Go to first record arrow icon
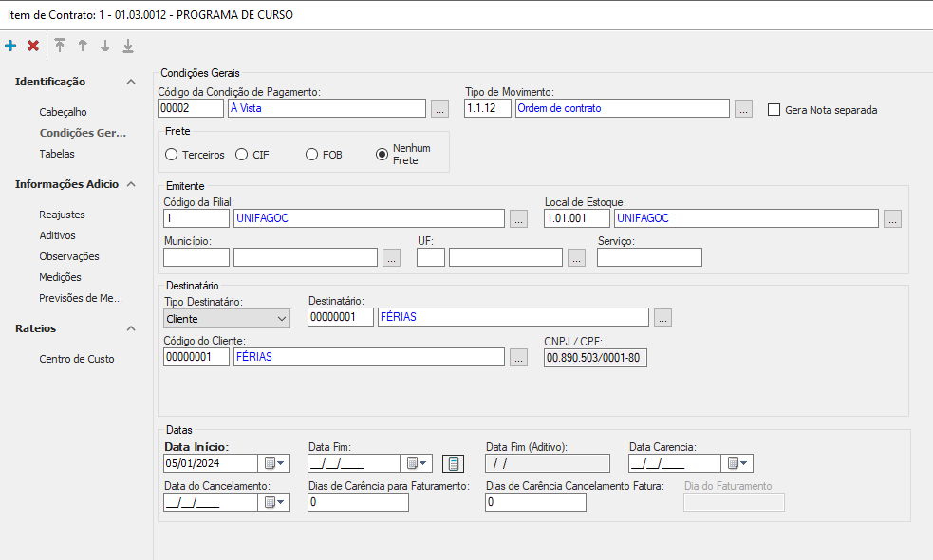Image resolution: width=933 pixels, height=560 pixels. point(60,46)
